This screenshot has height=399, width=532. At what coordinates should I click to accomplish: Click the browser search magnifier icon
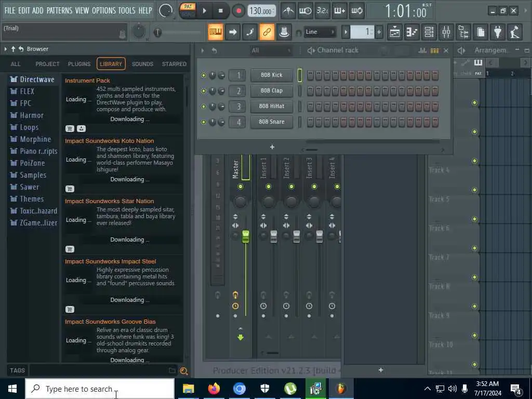point(184,371)
